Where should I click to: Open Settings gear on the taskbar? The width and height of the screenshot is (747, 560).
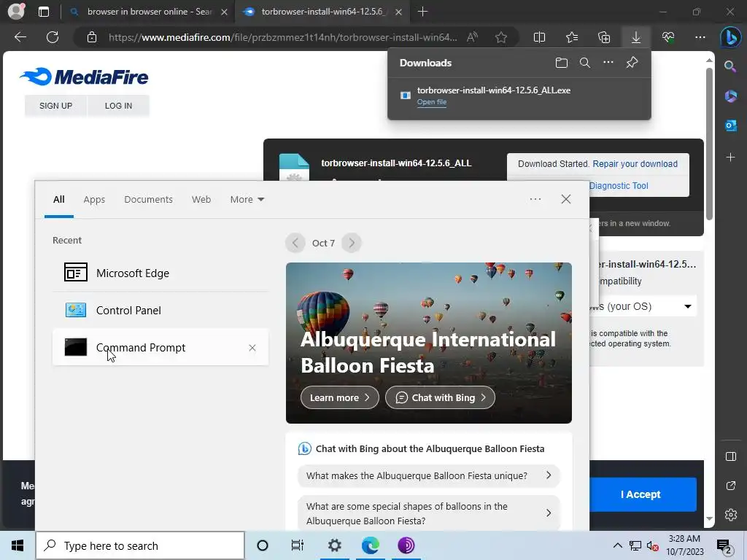coord(334,545)
